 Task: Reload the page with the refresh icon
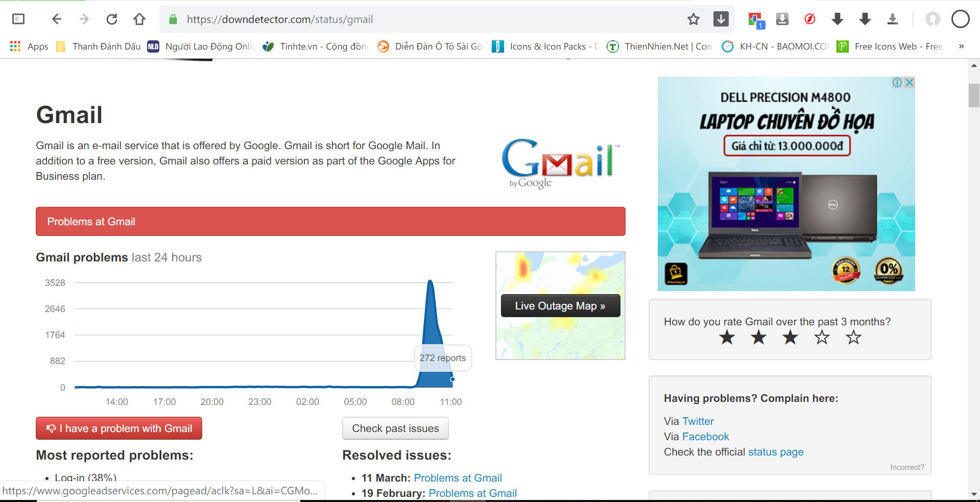click(112, 19)
